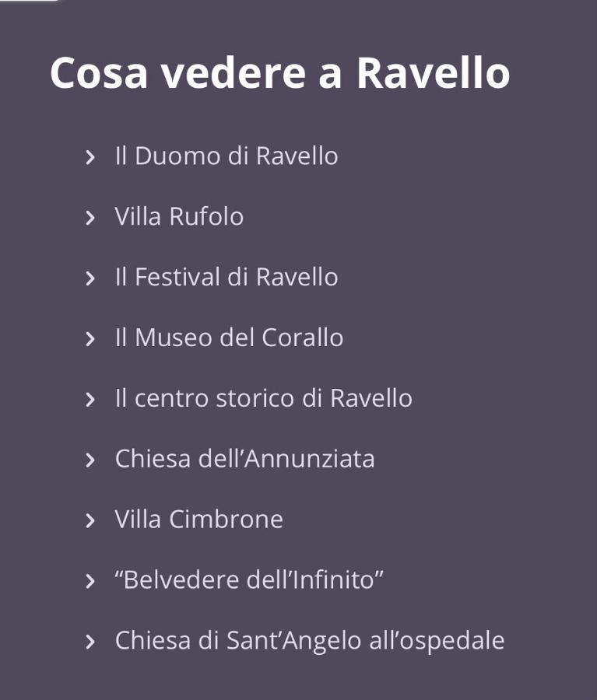Open Il centro storico di Ravello link
The image size is (597, 700).
click(x=264, y=398)
